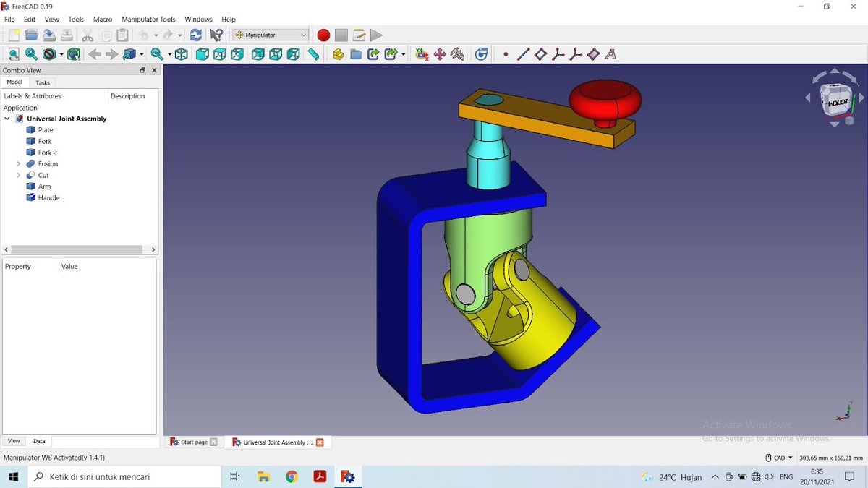Set Isometric view with the cube icon
Viewport: 868px width, 488px height.
pyautogui.click(x=181, y=54)
